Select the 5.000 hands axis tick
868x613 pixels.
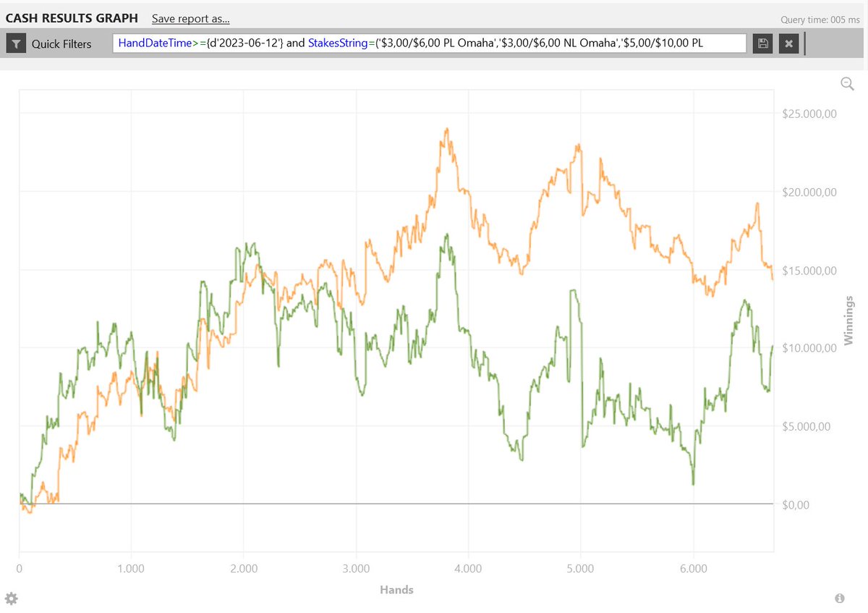pos(581,569)
